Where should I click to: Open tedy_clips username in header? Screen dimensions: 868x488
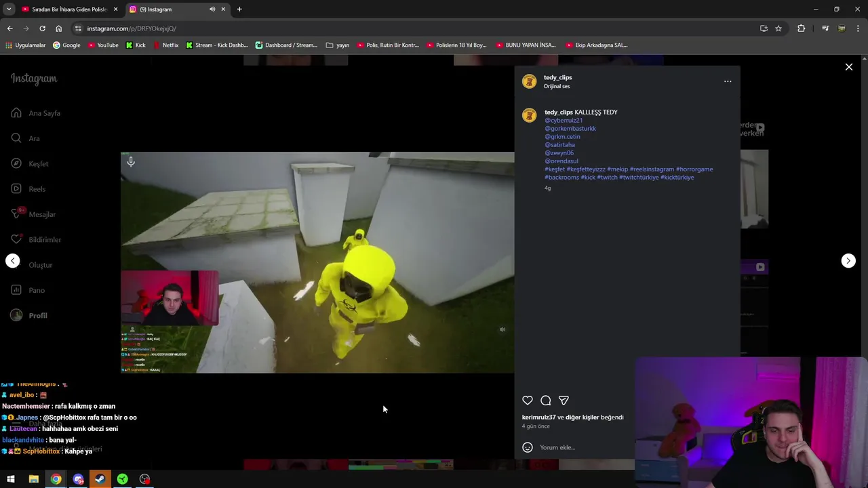click(x=558, y=77)
